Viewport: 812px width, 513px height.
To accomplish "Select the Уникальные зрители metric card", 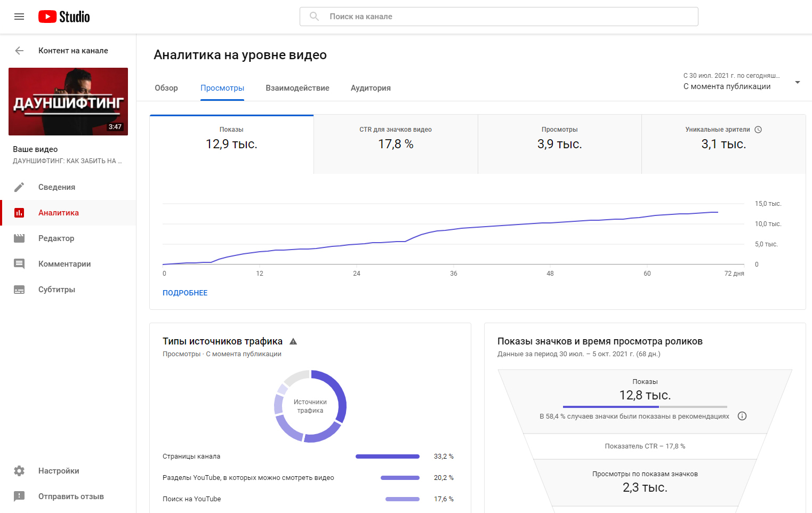I will [723, 144].
